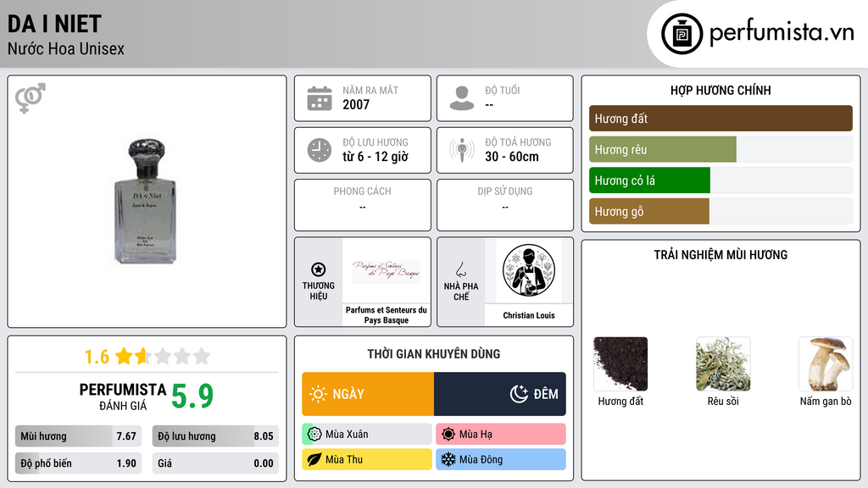This screenshot has height=488, width=868.
Task: Click the Mùa Đông season chip
Action: [501, 459]
